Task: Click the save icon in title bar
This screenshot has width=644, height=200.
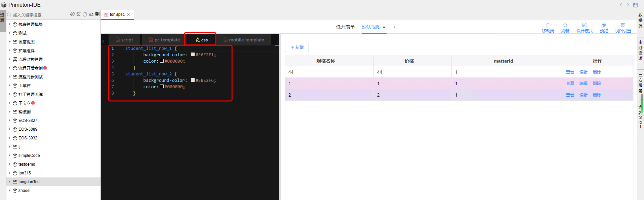Action: tap(635, 5)
